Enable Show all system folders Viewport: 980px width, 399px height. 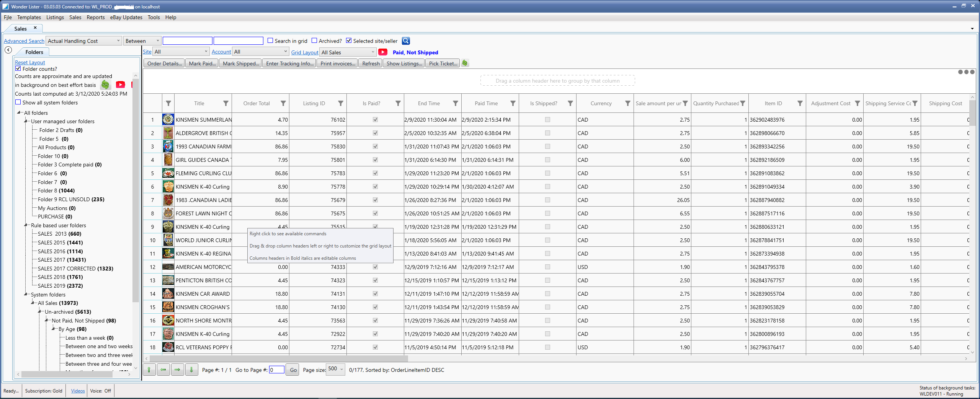[18, 102]
